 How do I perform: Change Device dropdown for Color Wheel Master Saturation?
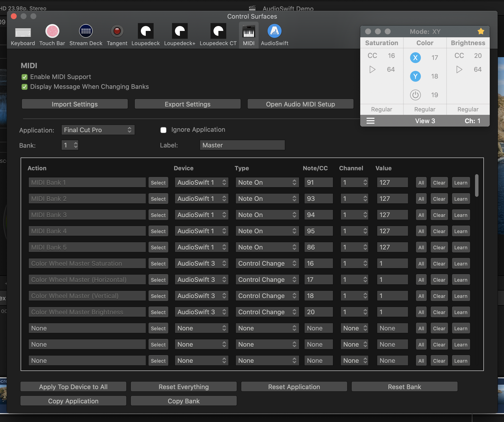tap(201, 263)
